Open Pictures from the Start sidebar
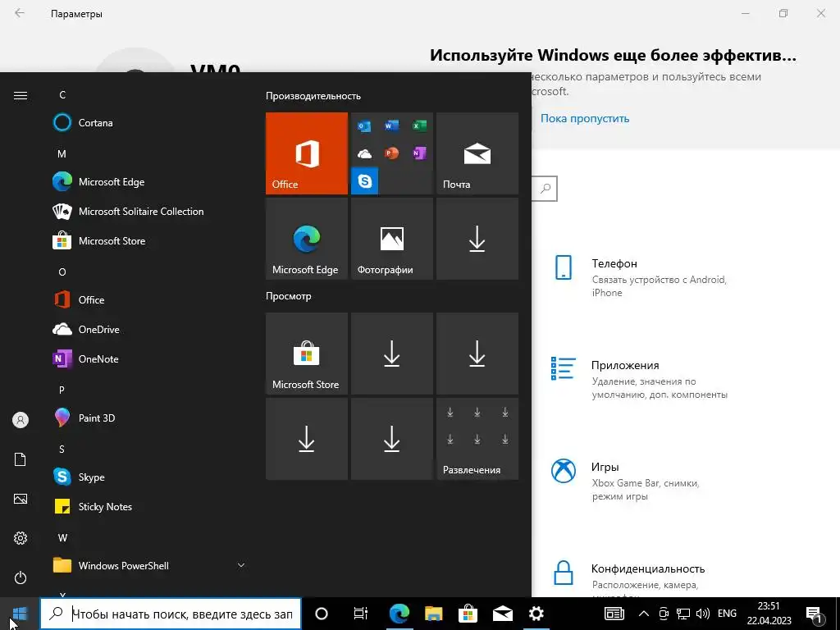This screenshot has width=840, height=630. click(21, 499)
